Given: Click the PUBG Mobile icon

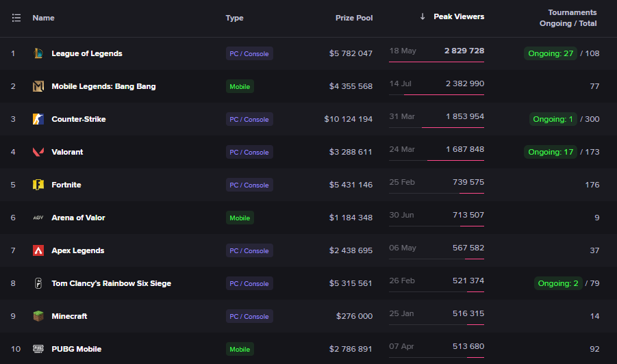Looking at the screenshot, I should [x=38, y=349].
